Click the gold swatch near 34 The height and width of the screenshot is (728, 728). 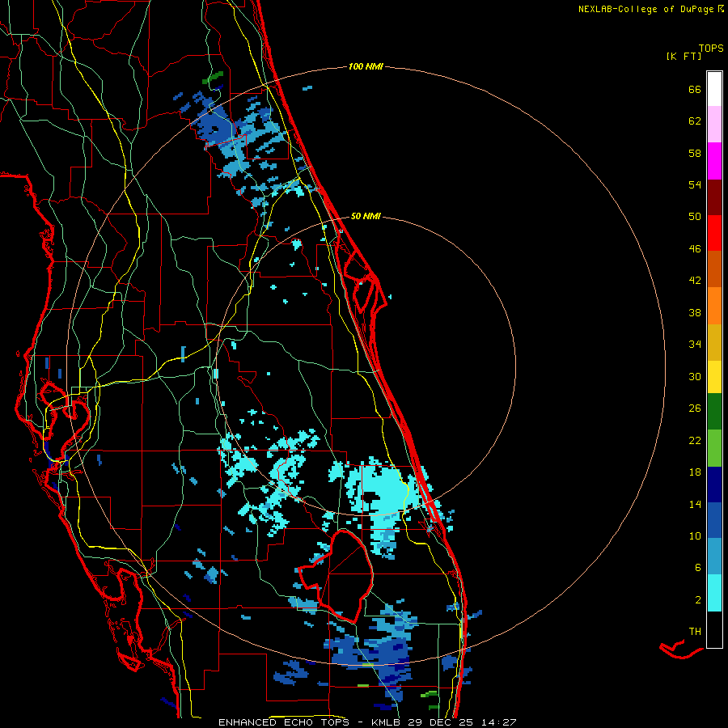point(714,342)
